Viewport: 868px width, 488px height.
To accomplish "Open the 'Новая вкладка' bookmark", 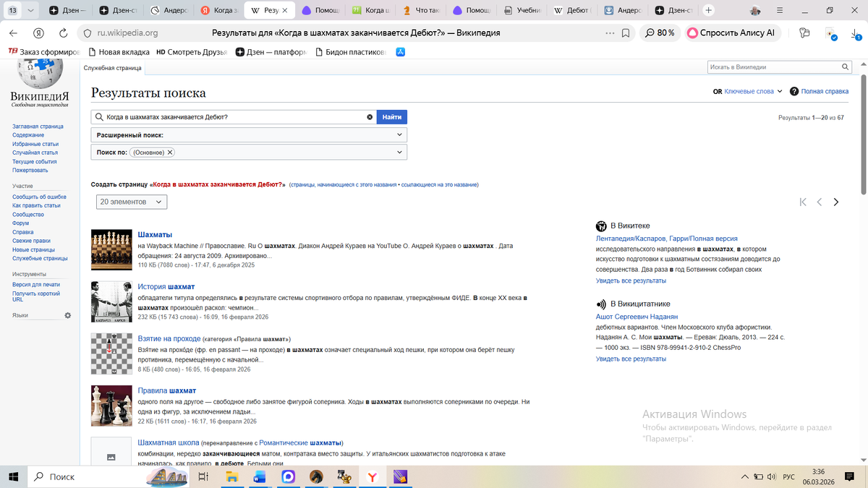I will (x=119, y=52).
